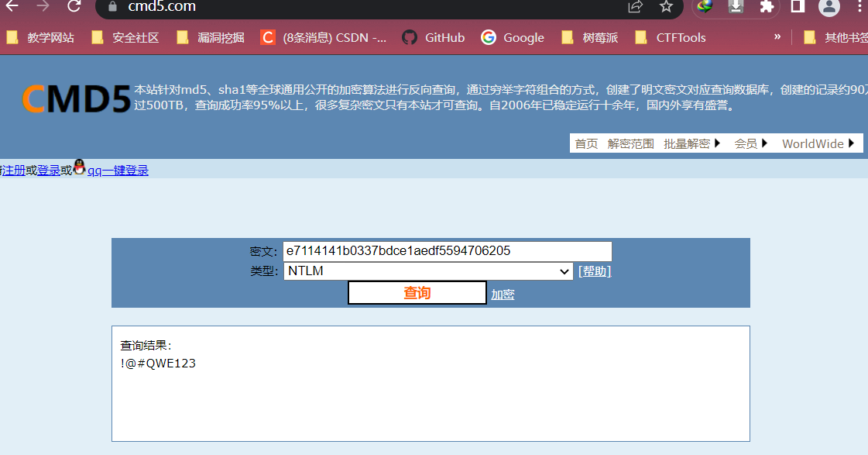Click the QQ penguin login icon
The image size is (868, 455).
click(x=80, y=167)
